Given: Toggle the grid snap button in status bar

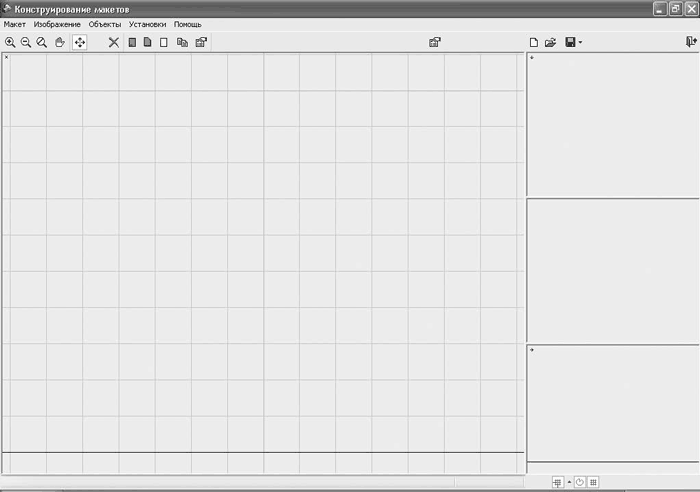Looking at the screenshot, I should click(x=557, y=482).
